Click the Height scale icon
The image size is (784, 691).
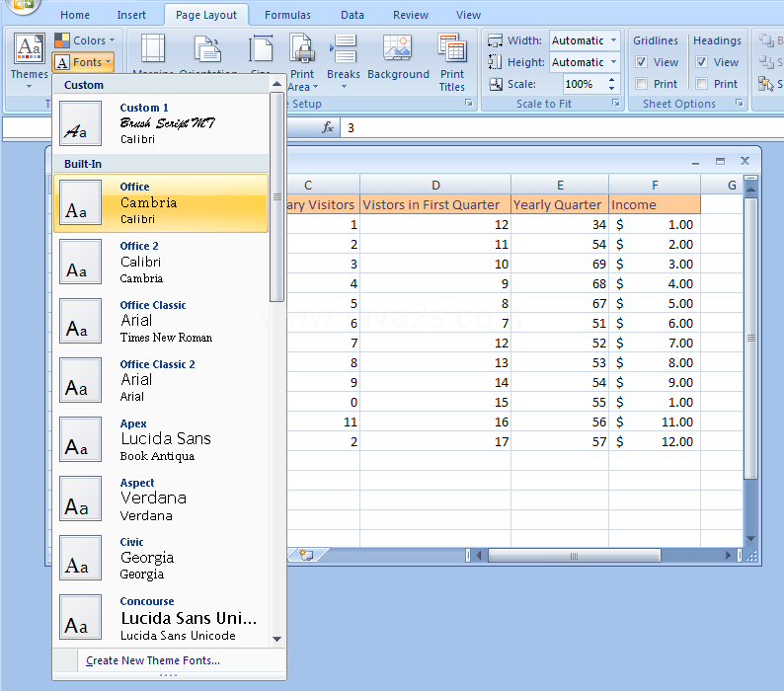point(495,62)
